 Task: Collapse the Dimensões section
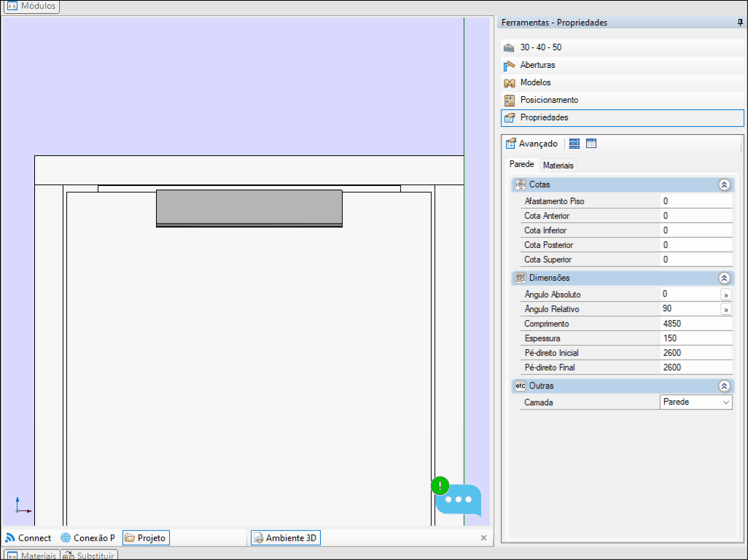[x=724, y=278]
